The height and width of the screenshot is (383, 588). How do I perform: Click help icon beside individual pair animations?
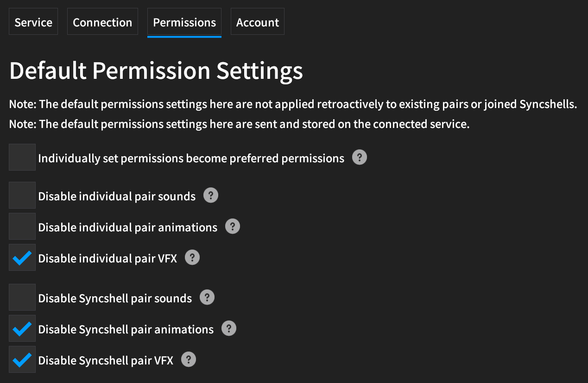click(233, 227)
